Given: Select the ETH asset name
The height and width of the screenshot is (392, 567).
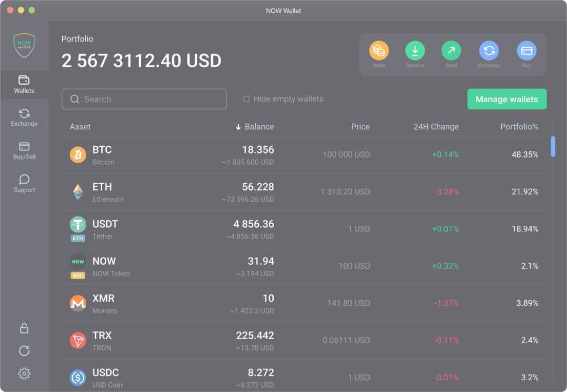Looking at the screenshot, I should 102,187.
